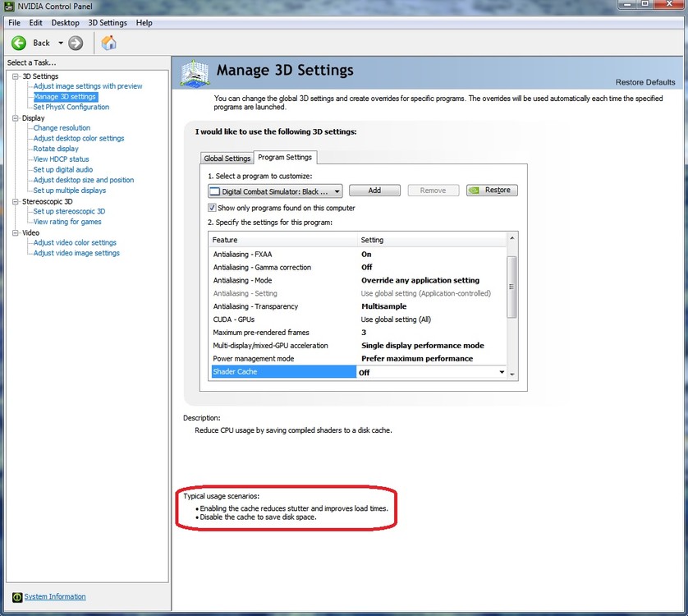Open the Help menu
This screenshot has height=616, width=688.
pyautogui.click(x=144, y=23)
